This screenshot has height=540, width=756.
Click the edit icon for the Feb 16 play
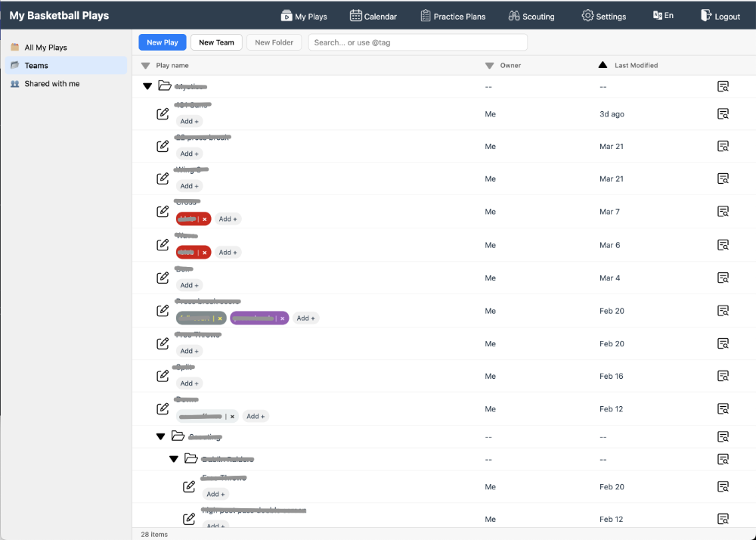coord(163,376)
